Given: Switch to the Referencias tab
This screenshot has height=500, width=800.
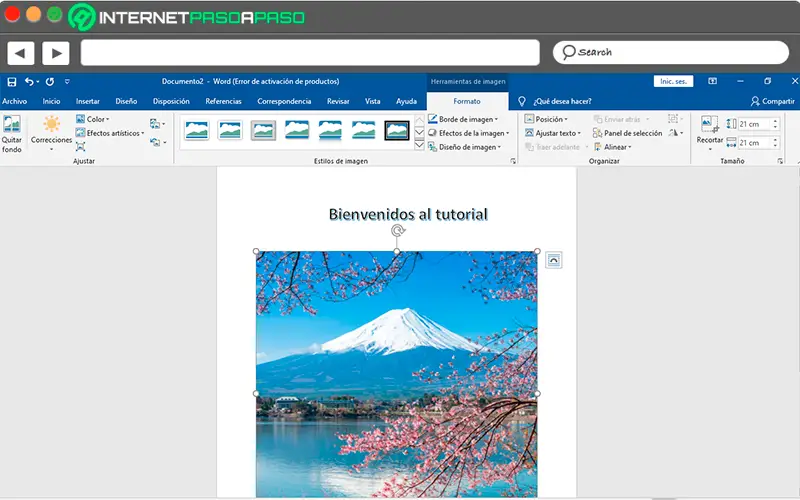Looking at the screenshot, I should [x=223, y=101].
